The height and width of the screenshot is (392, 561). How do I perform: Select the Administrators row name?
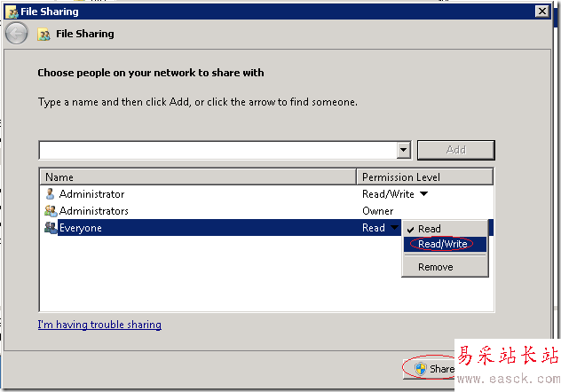[x=94, y=211]
